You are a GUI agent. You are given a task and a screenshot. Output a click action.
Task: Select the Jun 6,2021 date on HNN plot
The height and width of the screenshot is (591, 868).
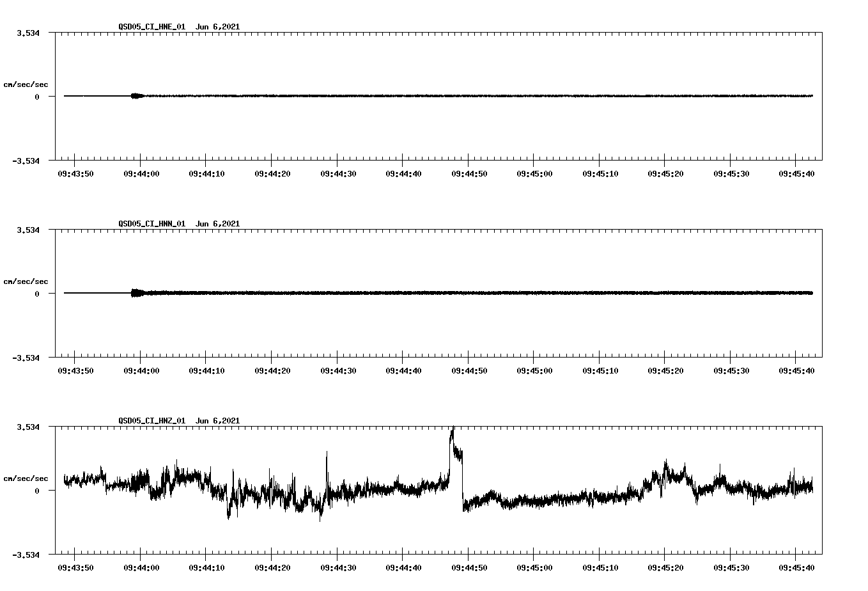(x=218, y=223)
